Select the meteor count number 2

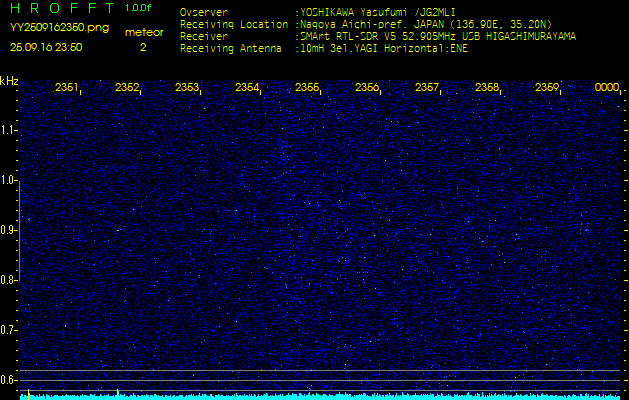143,47
